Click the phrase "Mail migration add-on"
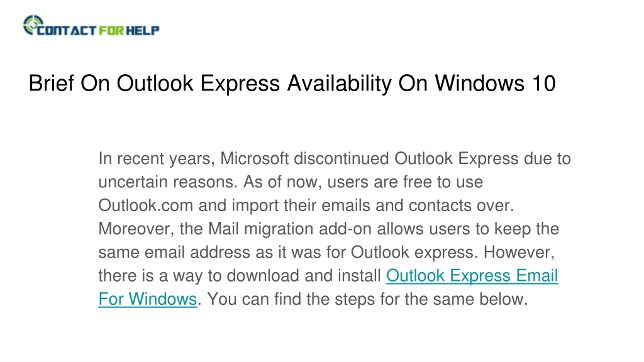 [x=290, y=229]
